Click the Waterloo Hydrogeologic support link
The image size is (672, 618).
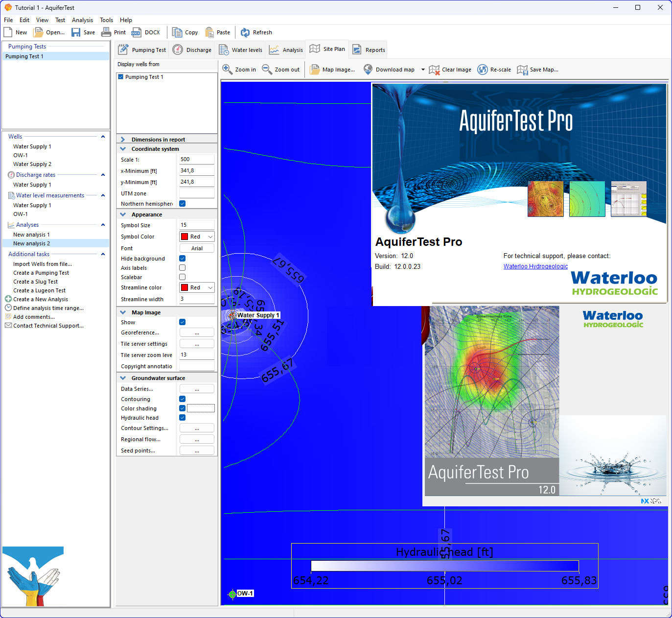tap(535, 266)
